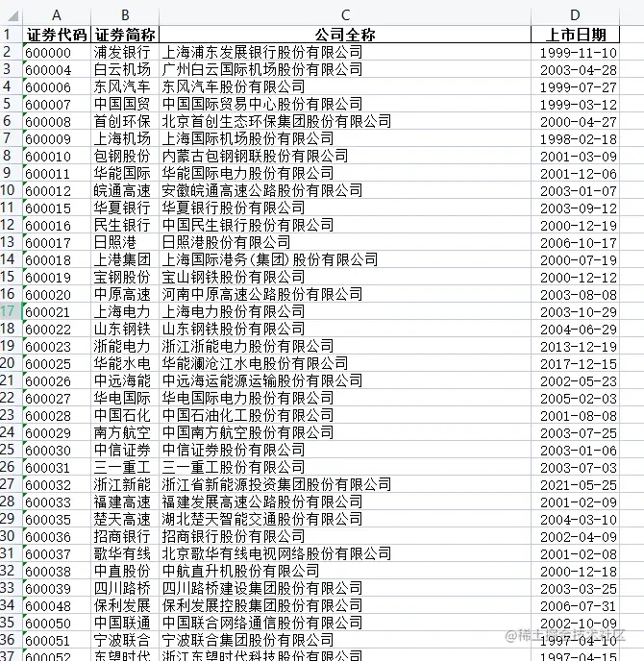Select date cell 2001-02-08
644x661 pixels.
575,553
